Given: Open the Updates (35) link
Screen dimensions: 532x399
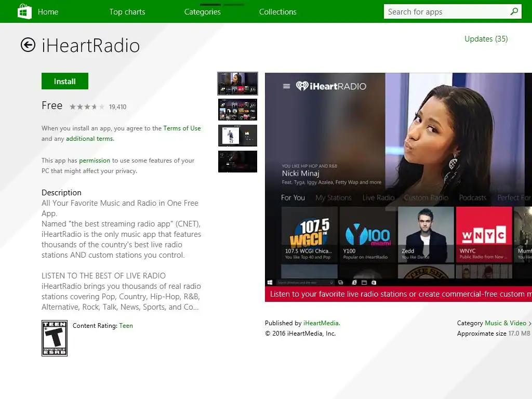Looking at the screenshot, I should [486, 39].
